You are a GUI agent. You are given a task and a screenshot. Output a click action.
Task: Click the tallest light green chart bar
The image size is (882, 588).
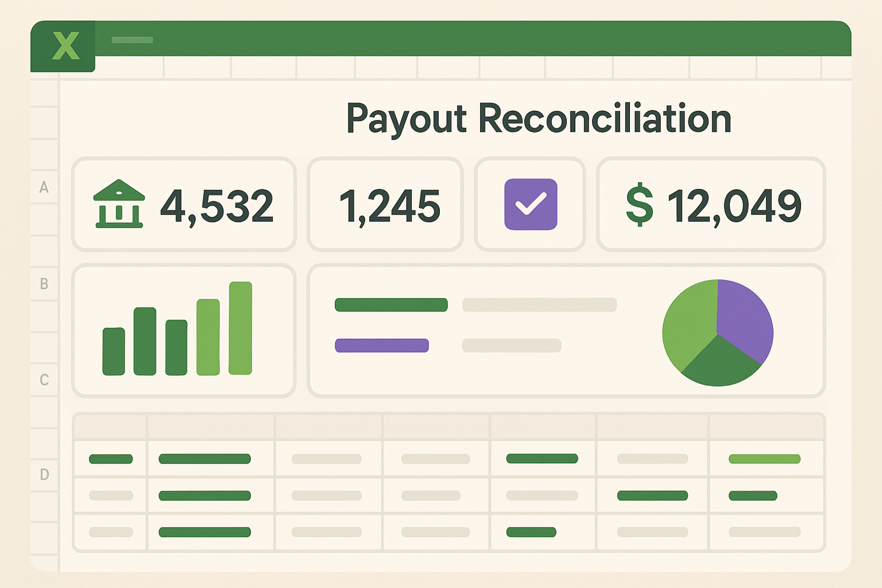240,328
